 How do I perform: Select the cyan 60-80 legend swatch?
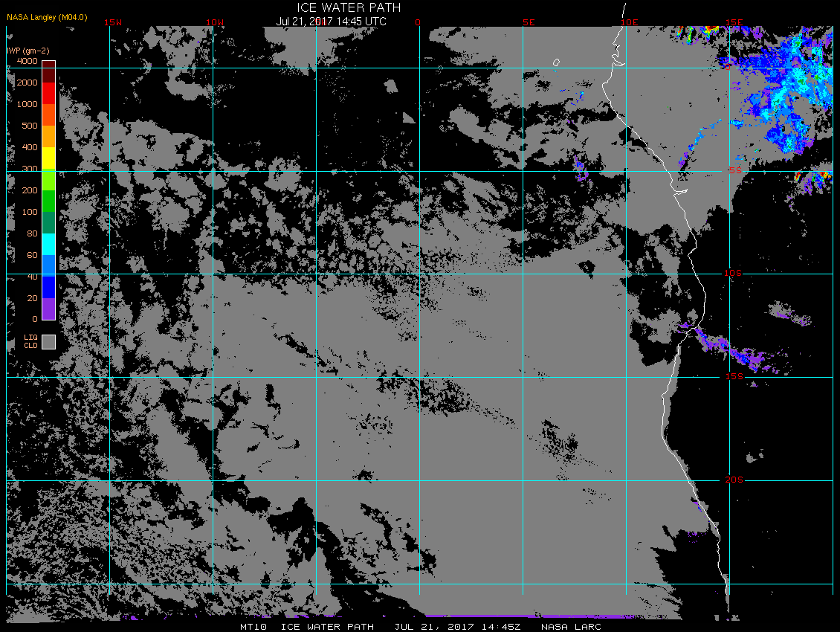pos(49,245)
